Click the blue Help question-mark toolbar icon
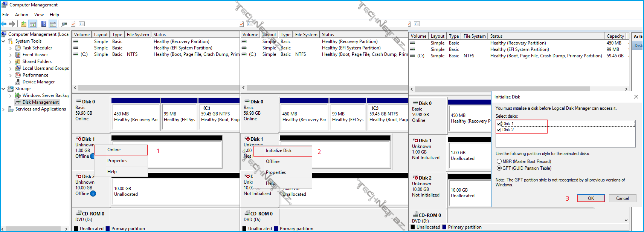This screenshot has width=644, height=232. tap(44, 24)
